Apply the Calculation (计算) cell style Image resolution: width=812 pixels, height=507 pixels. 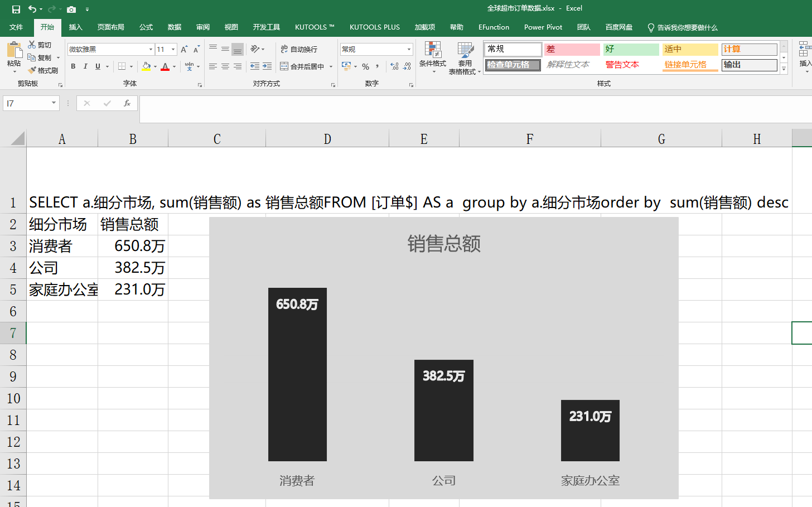pyautogui.click(x=750, y=49)
